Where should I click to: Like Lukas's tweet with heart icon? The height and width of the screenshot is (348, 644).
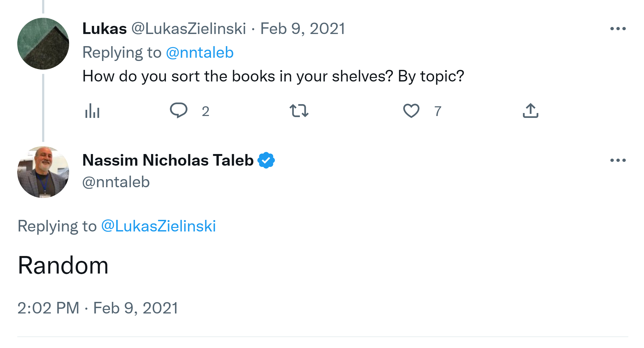(x=411, y=111)
